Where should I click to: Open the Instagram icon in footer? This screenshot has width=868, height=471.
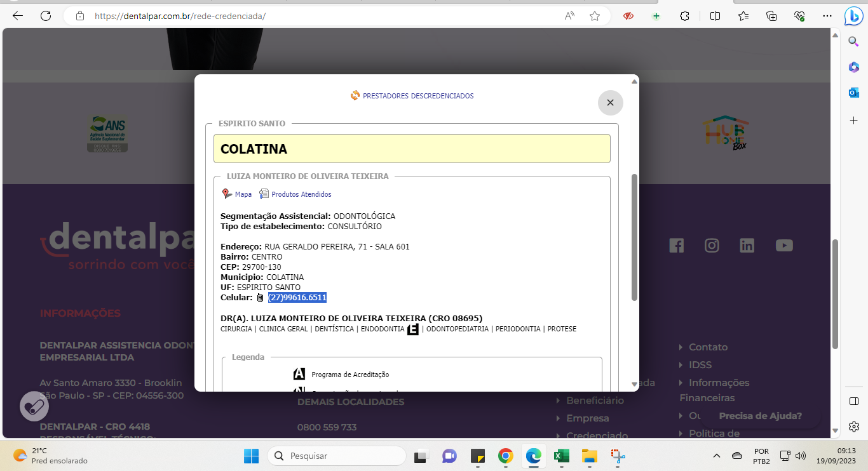click(x=712, y=246)
